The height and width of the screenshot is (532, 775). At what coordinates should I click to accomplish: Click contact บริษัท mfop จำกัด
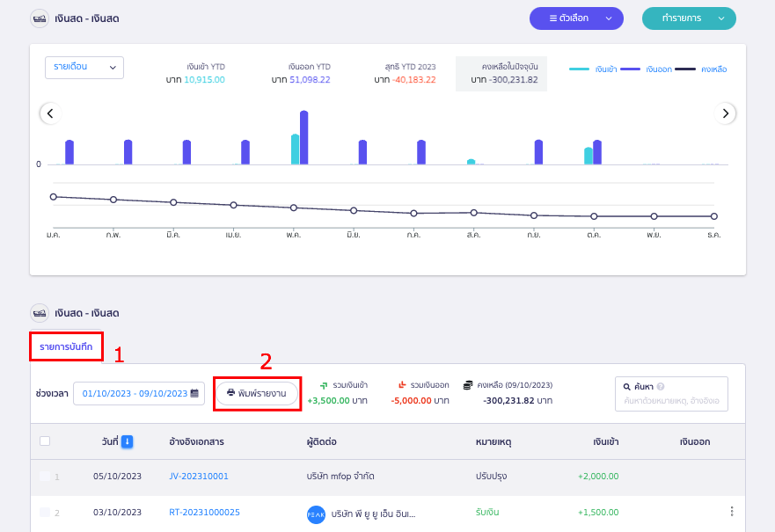(x=340, y=477)
